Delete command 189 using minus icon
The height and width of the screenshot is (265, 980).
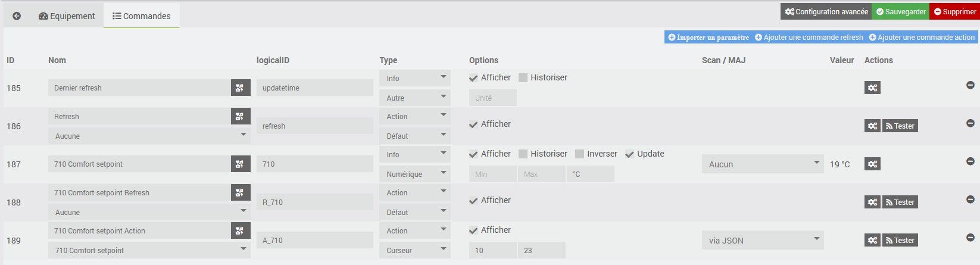(970, 238)
